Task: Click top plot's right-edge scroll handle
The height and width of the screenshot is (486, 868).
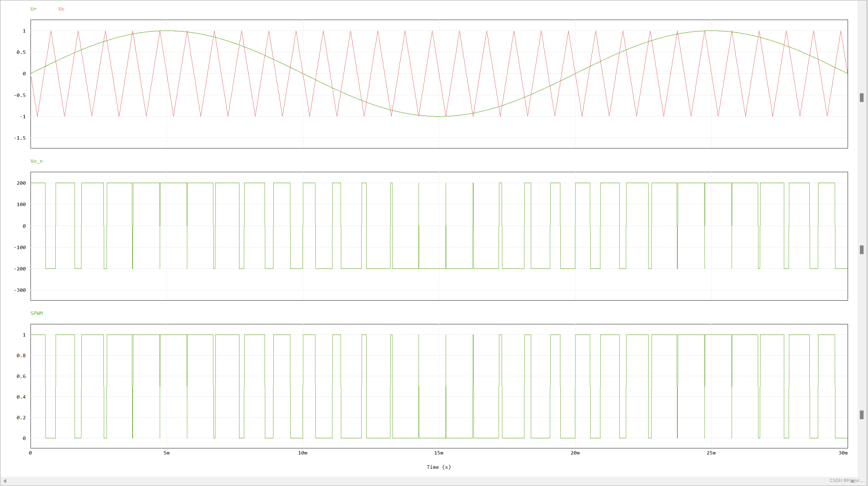Action: pyautogui.click(x=862, y=98)
